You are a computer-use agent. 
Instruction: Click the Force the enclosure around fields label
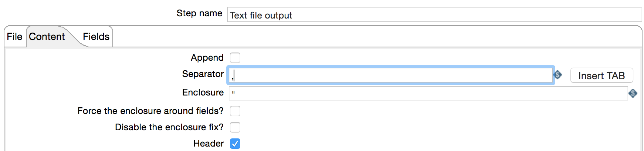click(150, 111)
